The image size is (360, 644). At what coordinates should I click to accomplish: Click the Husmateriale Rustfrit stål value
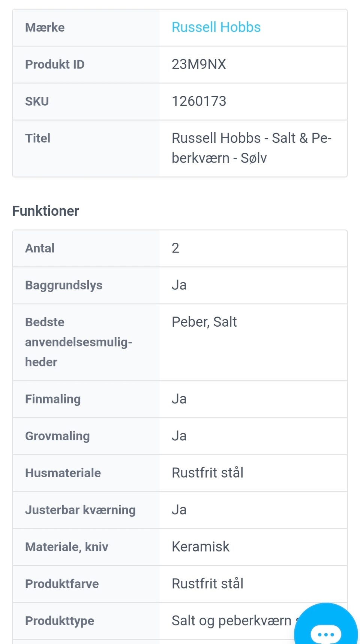click(x=207, y=473)
